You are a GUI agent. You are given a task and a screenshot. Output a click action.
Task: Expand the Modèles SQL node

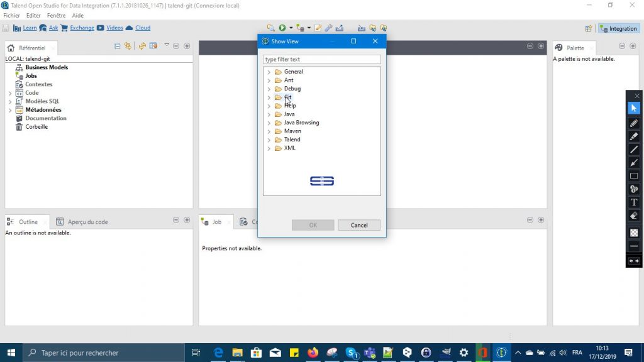pos(10,102)
